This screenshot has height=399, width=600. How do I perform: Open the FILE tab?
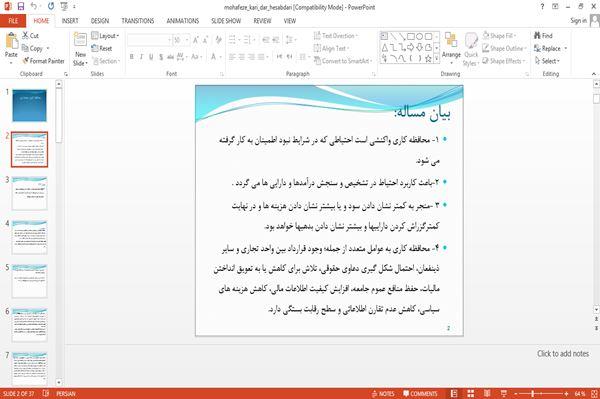[x=13, y=21]
